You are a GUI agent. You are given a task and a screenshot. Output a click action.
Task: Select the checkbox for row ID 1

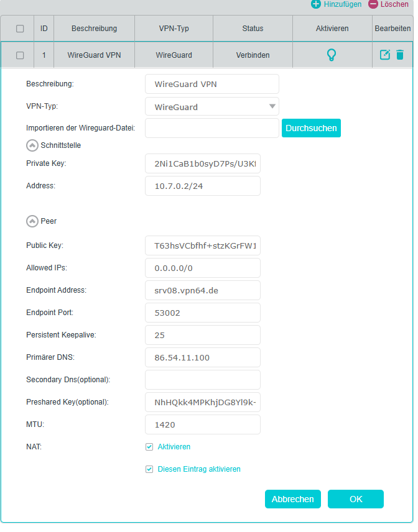tap(20, 55)
